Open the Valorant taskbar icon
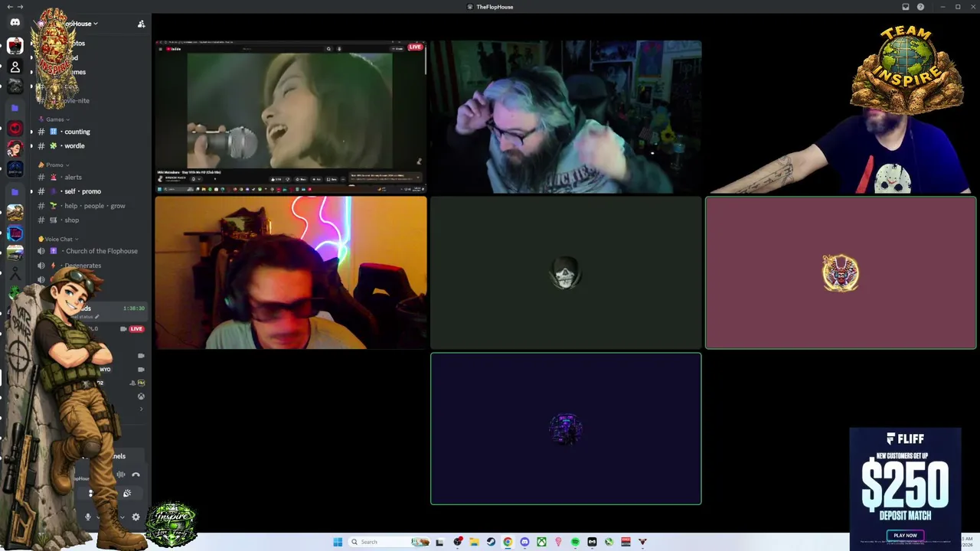 [x=642, y=542]
